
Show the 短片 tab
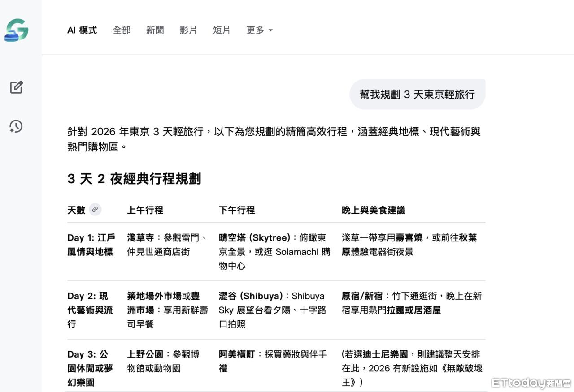point(222,30)
